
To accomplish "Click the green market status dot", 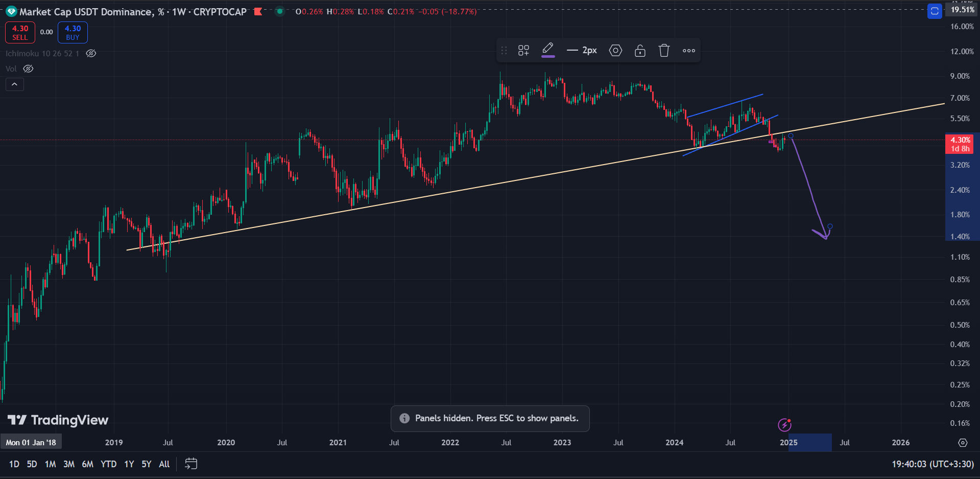I will click(279, 11).
